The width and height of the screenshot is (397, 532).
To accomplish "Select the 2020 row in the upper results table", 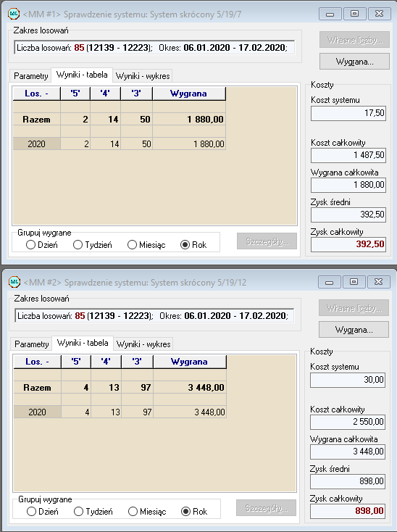I will [x=119, y=144].
